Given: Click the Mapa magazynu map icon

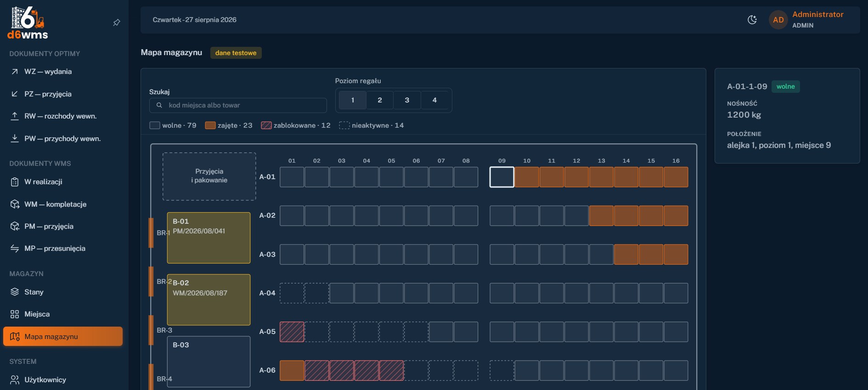Looking at the screenshot, I should [15, 337].
